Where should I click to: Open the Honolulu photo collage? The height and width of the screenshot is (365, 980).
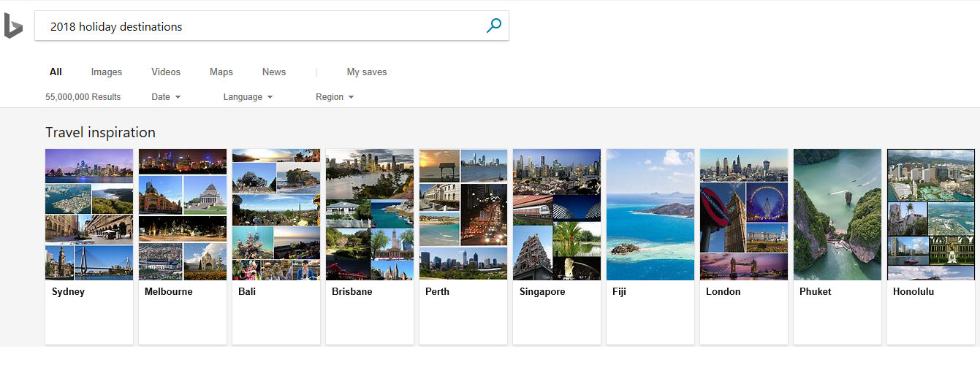[x=931, y=215]
